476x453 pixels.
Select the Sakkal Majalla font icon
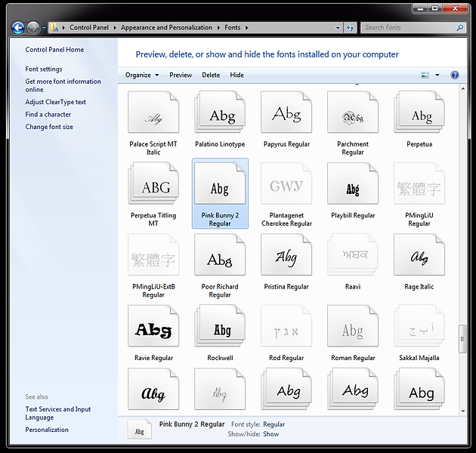(x=419, y=326)
